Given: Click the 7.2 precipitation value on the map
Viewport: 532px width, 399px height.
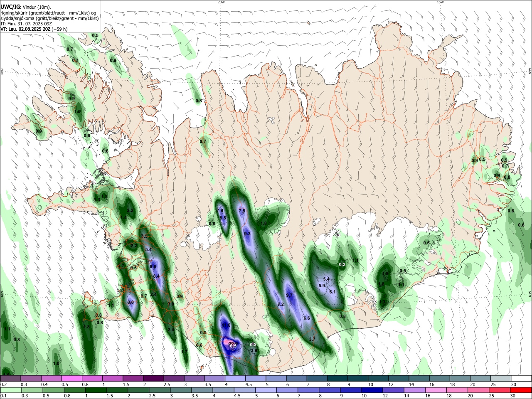Looking at the screenshot, I should (x=281, y=304).
